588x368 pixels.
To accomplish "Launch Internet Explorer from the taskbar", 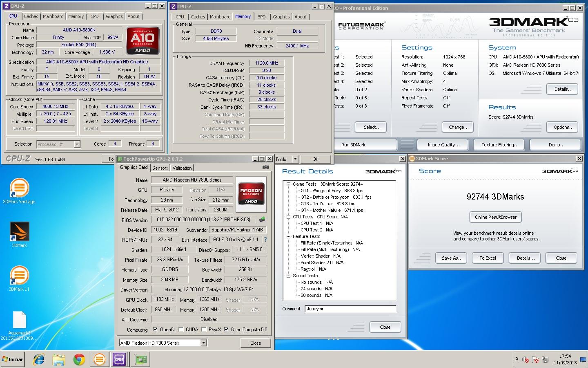I will click(x=39, y=359).
